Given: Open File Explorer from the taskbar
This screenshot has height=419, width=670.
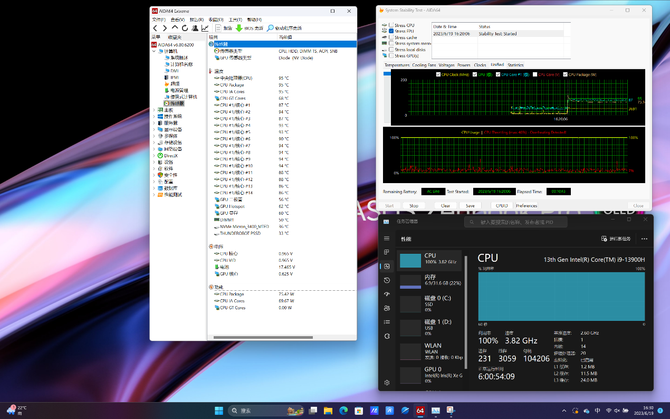Looking at the screenshot, I should pos(328,410).
